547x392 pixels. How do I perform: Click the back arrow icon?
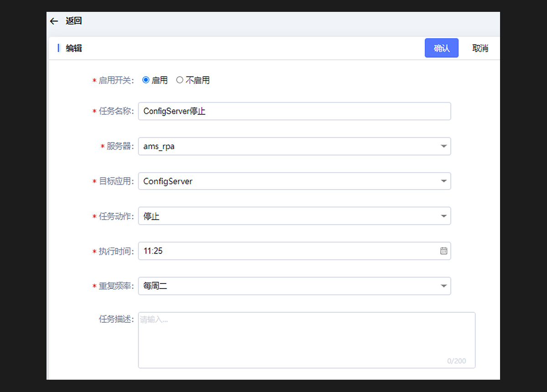pyautogui.click(x=54, y=21)
